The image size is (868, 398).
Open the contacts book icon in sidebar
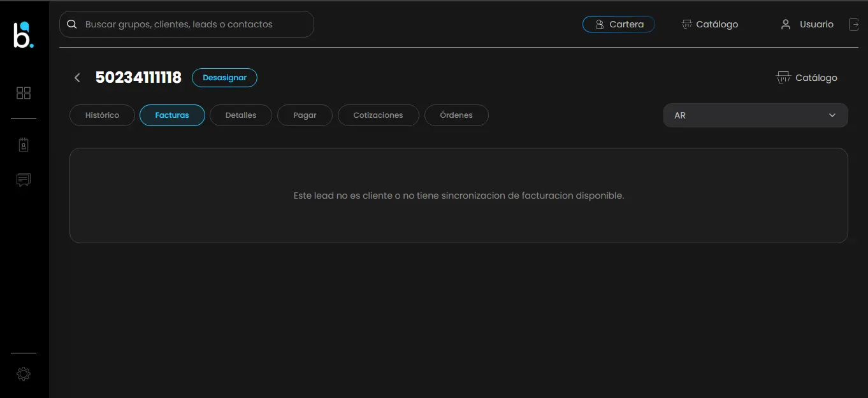(x=24, y=145)
